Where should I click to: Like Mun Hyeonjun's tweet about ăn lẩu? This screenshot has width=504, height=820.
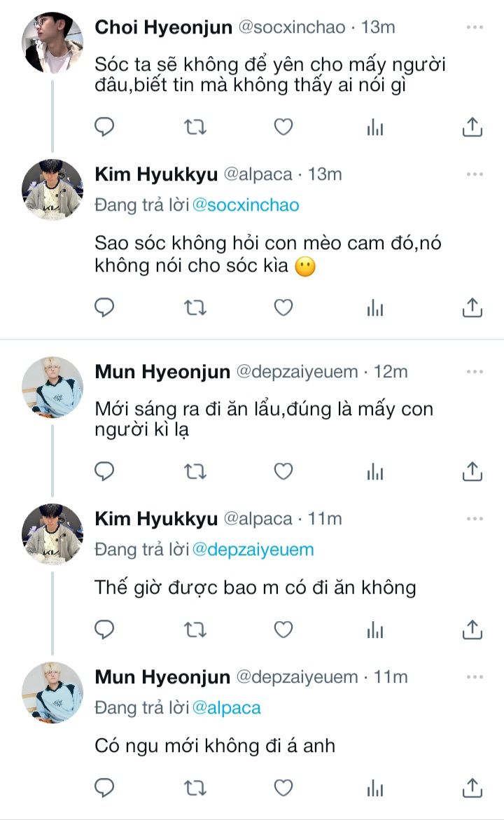(283, 471)
